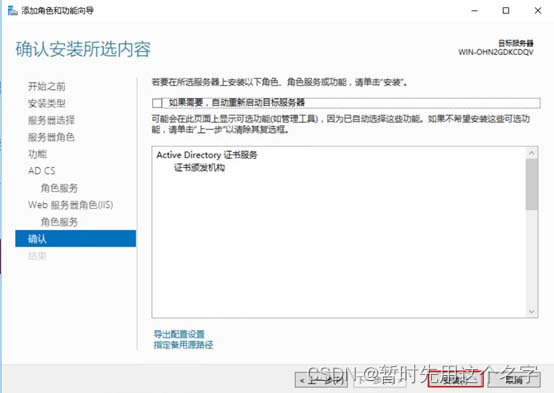Open 角色服务 under AD CS
The image size is (554, 393).
(59, 188)
